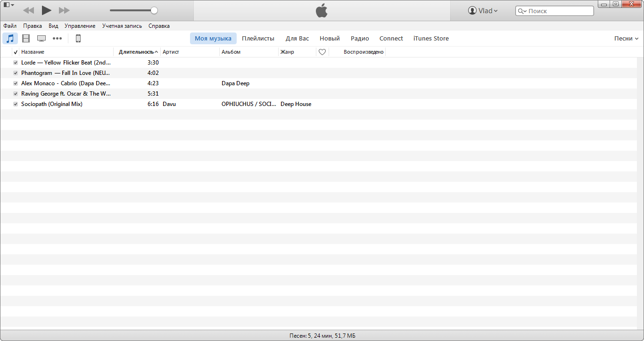
Task: Open the Песни view dropdown
Action: (627, 39)
